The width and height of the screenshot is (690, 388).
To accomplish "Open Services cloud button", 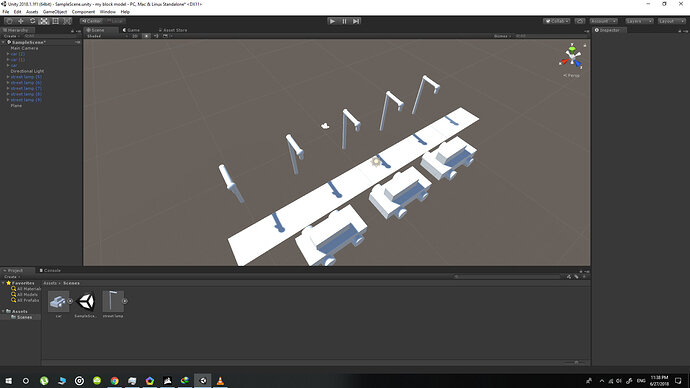I will click(580, 21).
